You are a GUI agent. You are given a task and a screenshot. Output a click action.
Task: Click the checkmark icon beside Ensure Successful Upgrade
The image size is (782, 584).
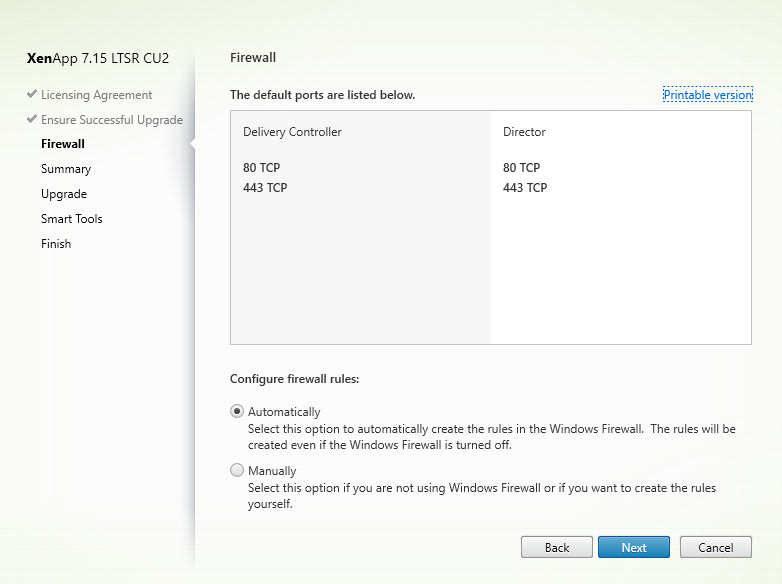(x=32, y=120)
